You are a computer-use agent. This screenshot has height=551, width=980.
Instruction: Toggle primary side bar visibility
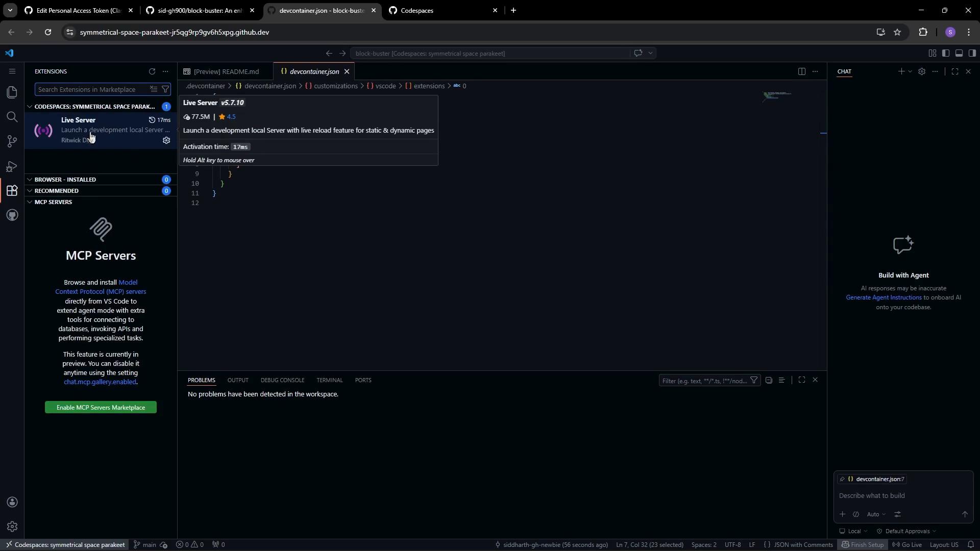tap(946, 53)
